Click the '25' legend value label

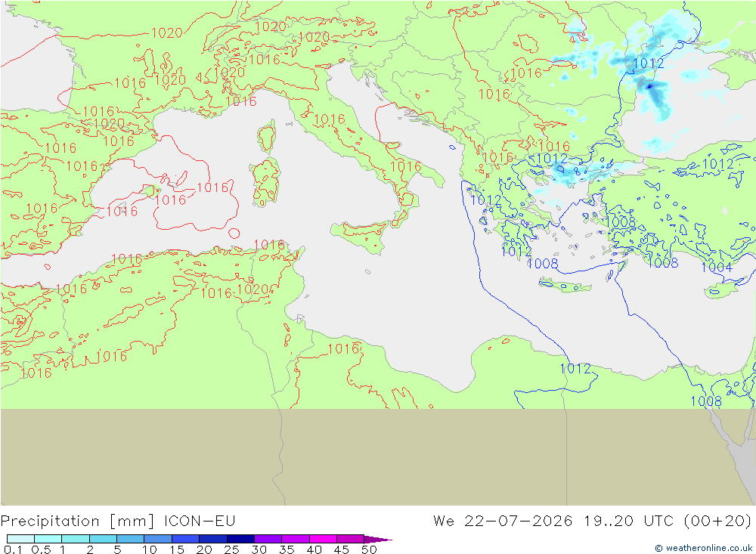pyautogui.click(x=231, y=549)
